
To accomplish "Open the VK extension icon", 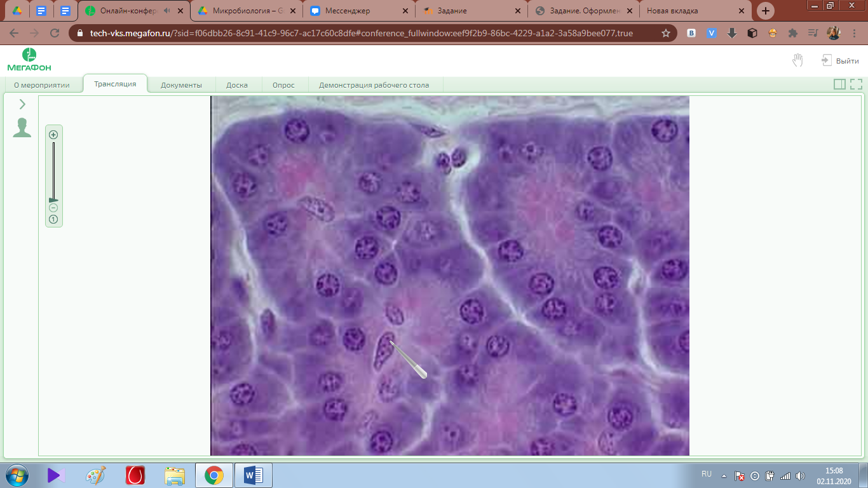I will pos(691,33).
